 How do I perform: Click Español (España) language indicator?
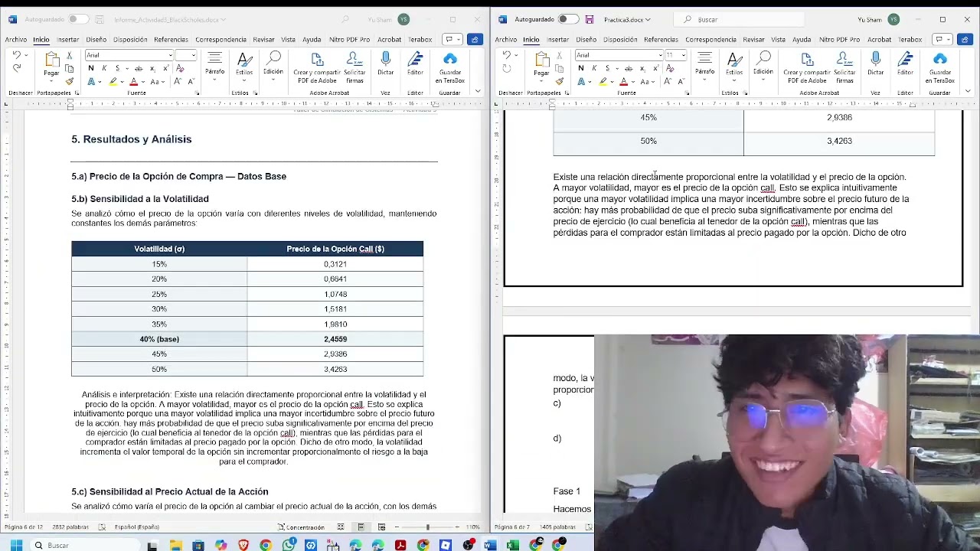pyautogui.click(x=136, y=527)
